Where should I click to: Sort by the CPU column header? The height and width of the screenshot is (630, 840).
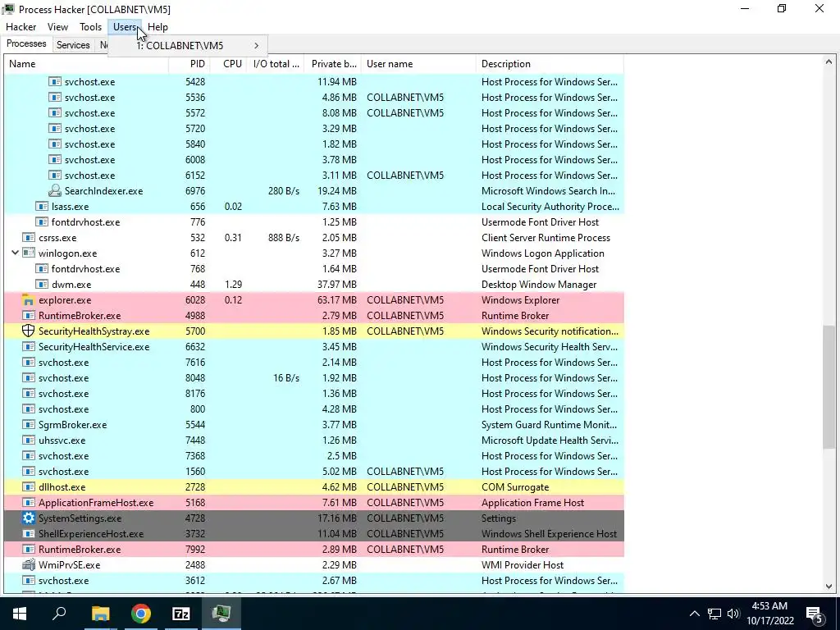tap(228, 64)
